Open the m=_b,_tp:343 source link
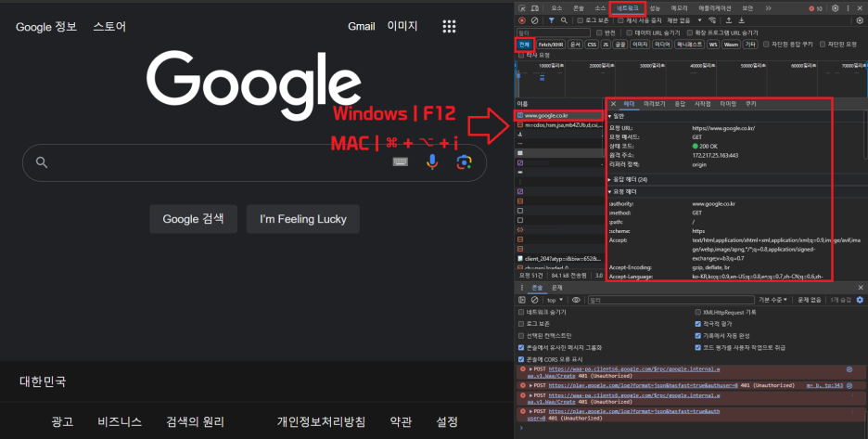 824,385
